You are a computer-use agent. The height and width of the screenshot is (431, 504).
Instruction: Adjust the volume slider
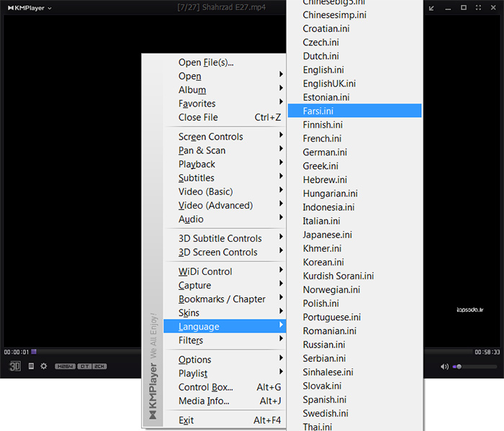pos(474,366)
